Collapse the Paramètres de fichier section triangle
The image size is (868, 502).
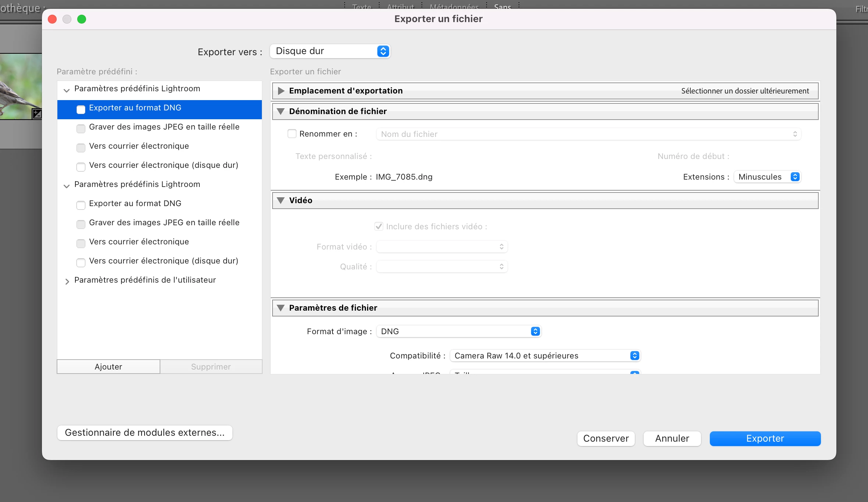[x=281, y=308]
